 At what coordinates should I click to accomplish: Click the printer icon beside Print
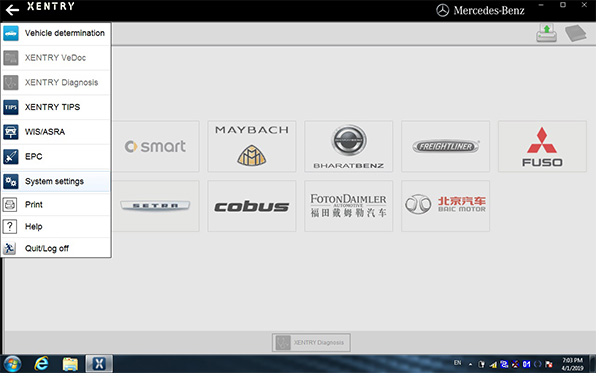coord(10,205)
